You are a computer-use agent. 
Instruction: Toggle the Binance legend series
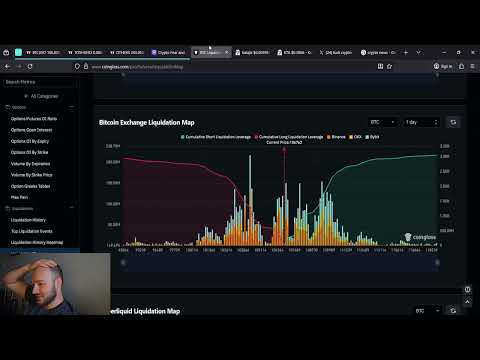tap(336, 137)
